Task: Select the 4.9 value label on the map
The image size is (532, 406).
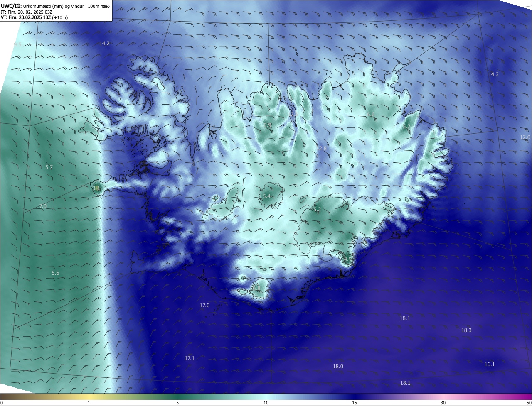Action: [x=347, y=259]
